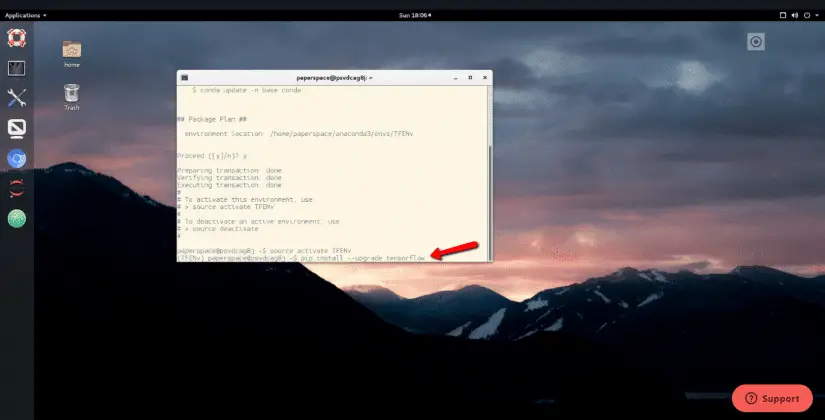Click the white monitor icon in dock
Screen dimensions: 825x420
tap(17, 128)
